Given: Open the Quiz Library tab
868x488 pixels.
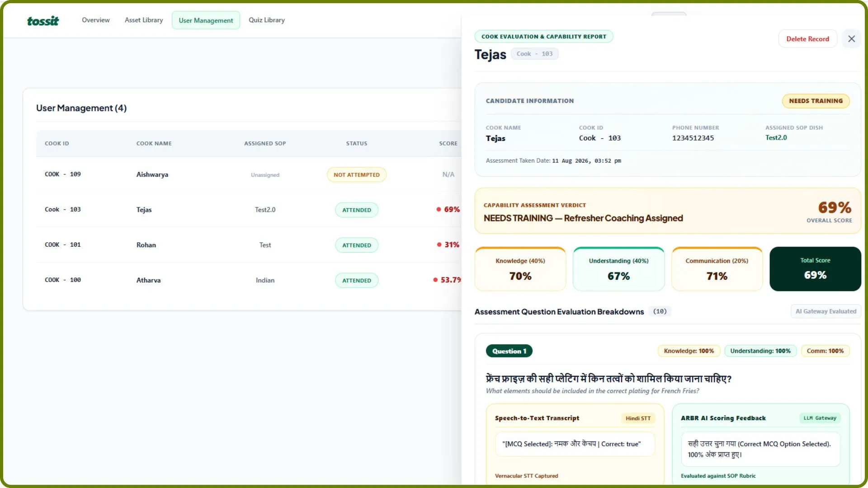Looking at the screenshot, I should tap(267, 20).
